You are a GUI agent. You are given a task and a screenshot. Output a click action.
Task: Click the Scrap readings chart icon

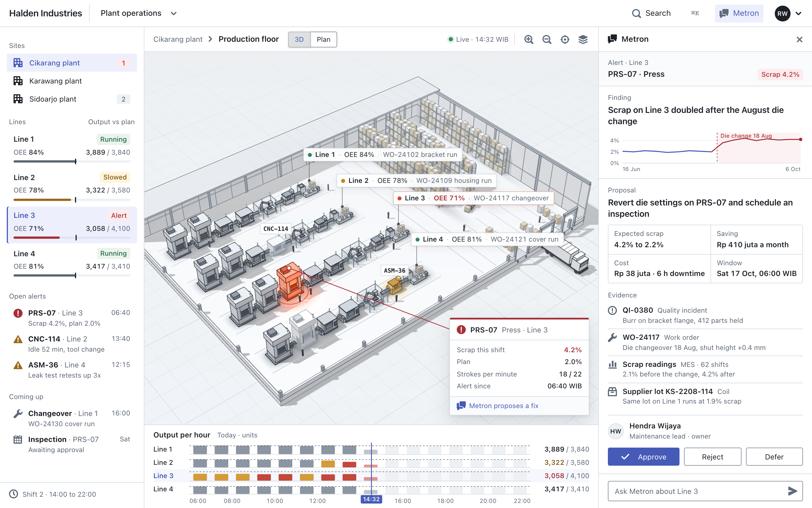click(612, 365)
